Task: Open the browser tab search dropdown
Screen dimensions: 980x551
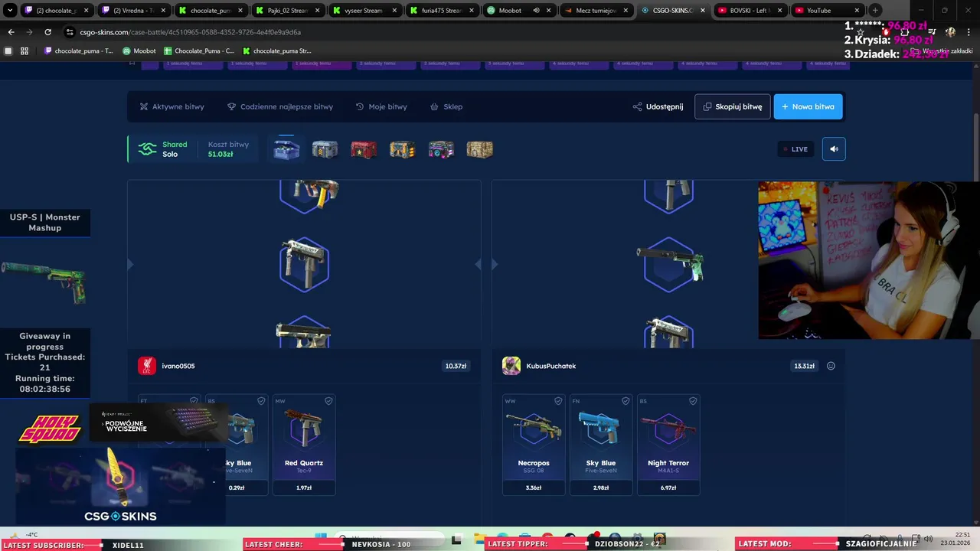Action: click(x=10, y=11)
